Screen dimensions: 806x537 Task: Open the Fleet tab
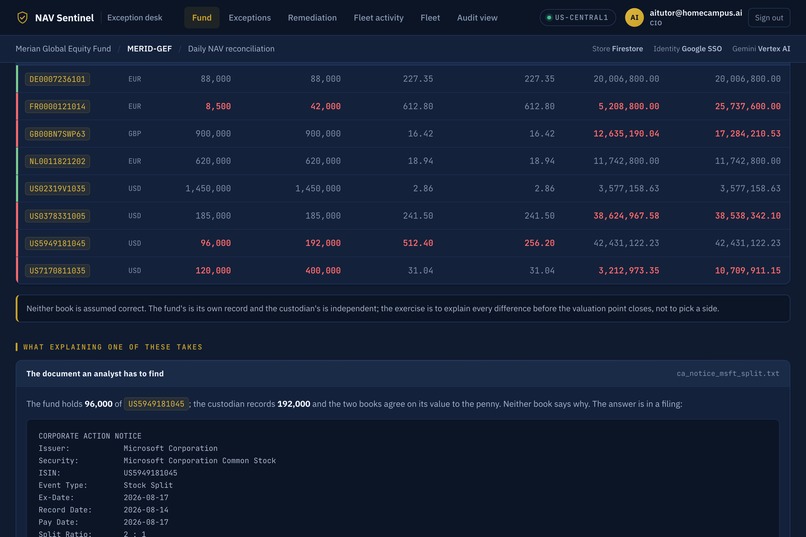[430, 17]
